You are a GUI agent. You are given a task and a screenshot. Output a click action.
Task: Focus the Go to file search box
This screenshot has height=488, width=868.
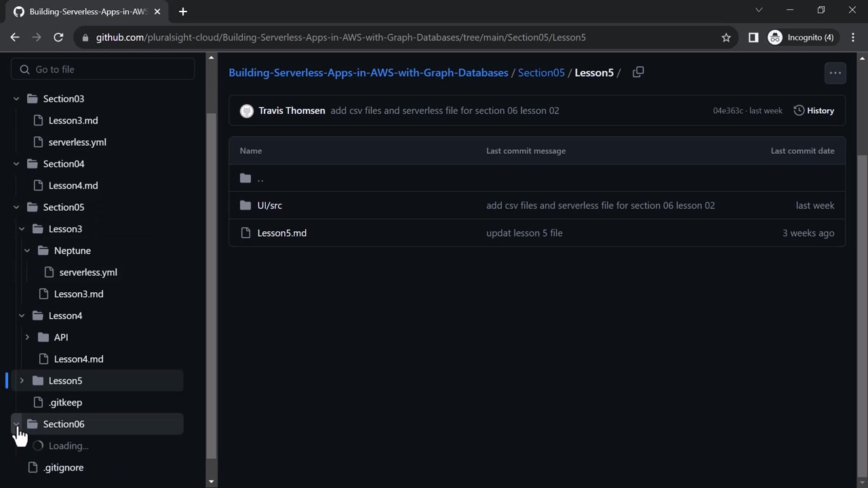[x=103, y=69]
